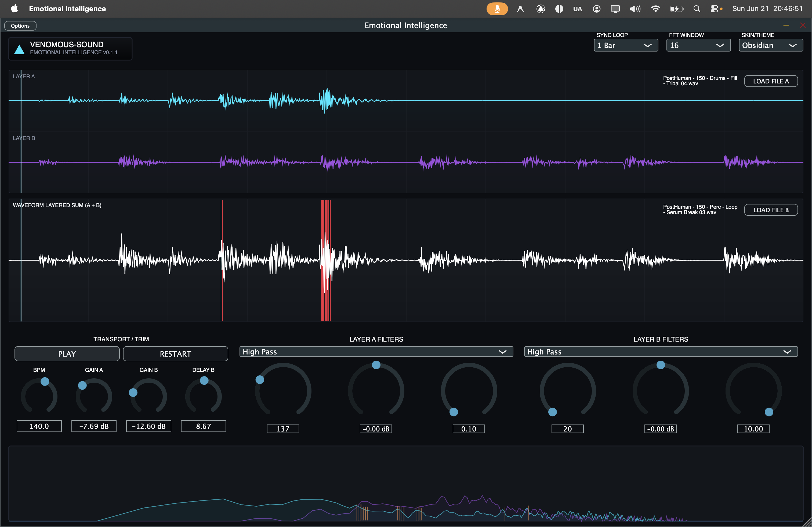This screenshot has width=812, height=527.
Task: Click the Layer A cyan waveform
Action: [406, 101]
